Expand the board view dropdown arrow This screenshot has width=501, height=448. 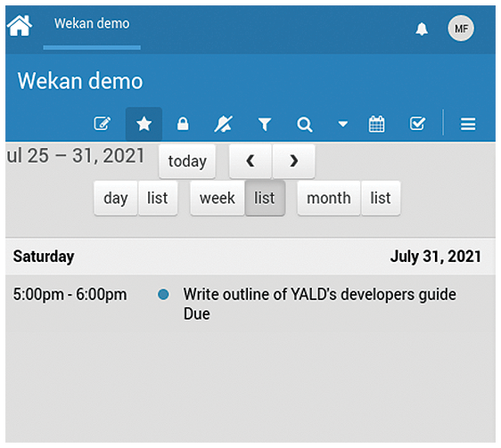tap(343, 124)
